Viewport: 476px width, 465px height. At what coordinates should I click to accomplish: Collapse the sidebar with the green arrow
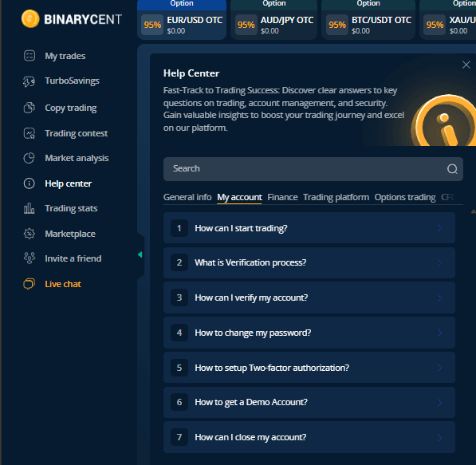coord(140,254)
